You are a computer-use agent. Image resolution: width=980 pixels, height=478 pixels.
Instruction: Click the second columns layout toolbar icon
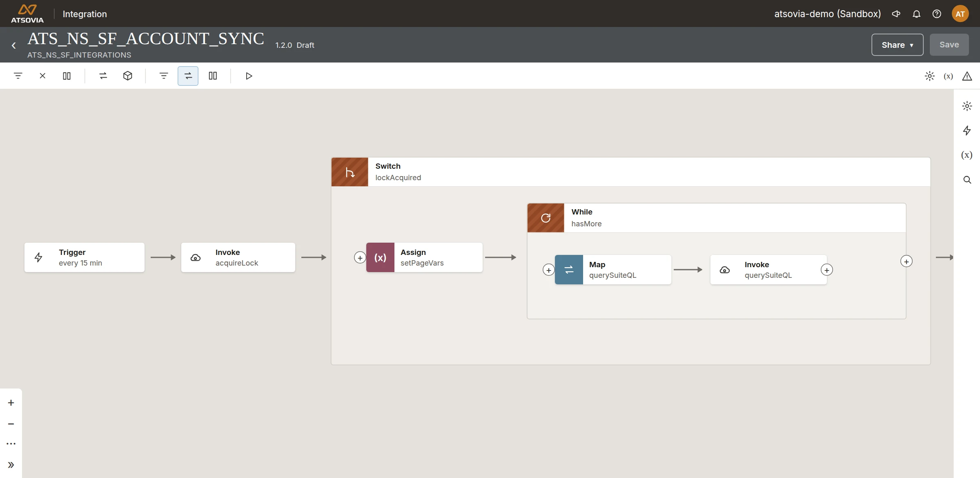[213, 76]
